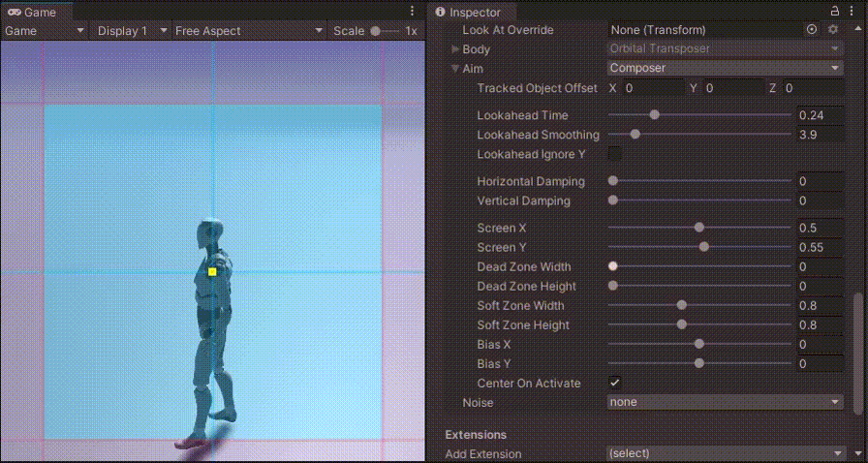Open the Look At Override object picker
Image resolution: width=868 pixels, height=463 pixels.
[x=812, y=30]
